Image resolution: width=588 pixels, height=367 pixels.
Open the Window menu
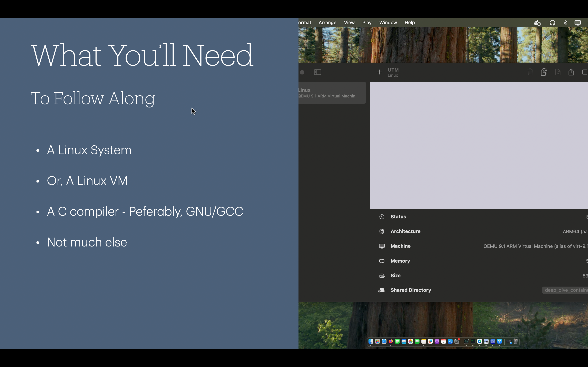coord(388,23)
